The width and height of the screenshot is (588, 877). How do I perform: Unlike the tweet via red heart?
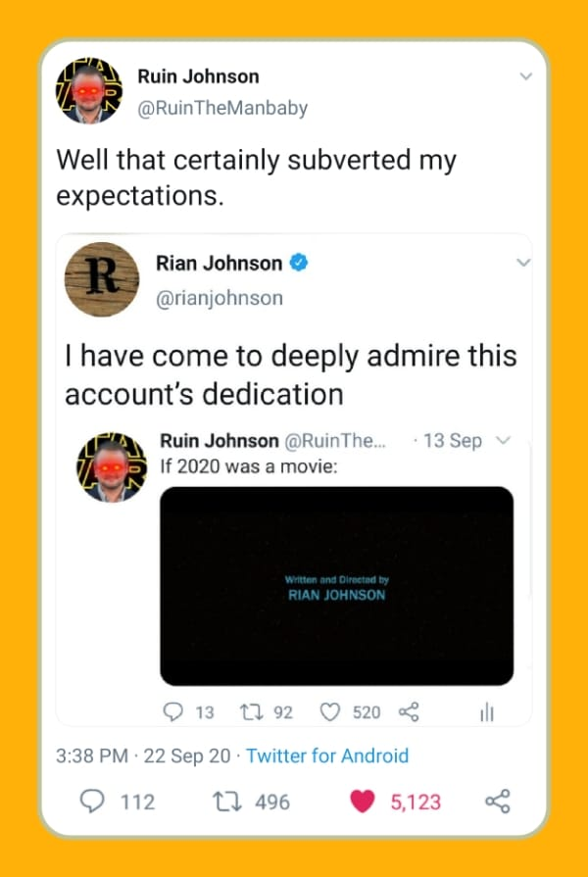tap(362, 802)
